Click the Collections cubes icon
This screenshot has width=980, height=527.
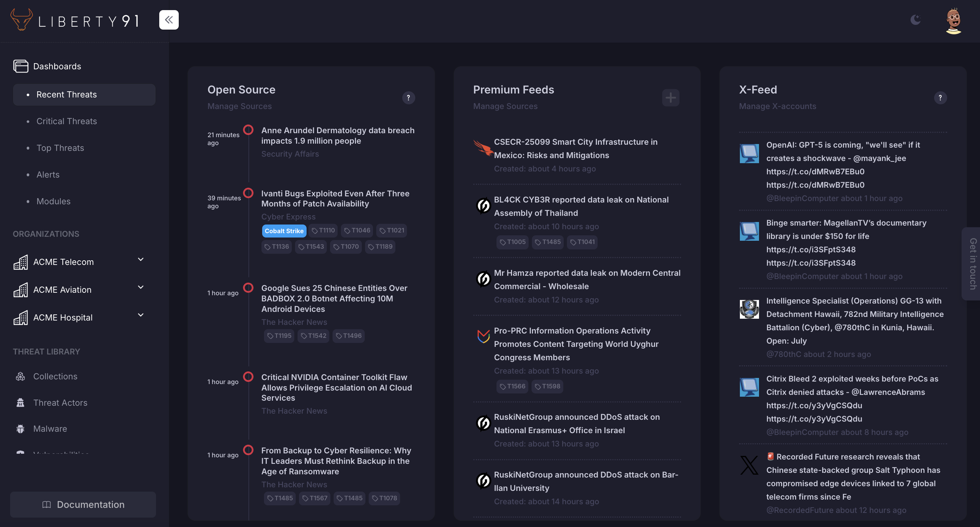pos(21,376)
